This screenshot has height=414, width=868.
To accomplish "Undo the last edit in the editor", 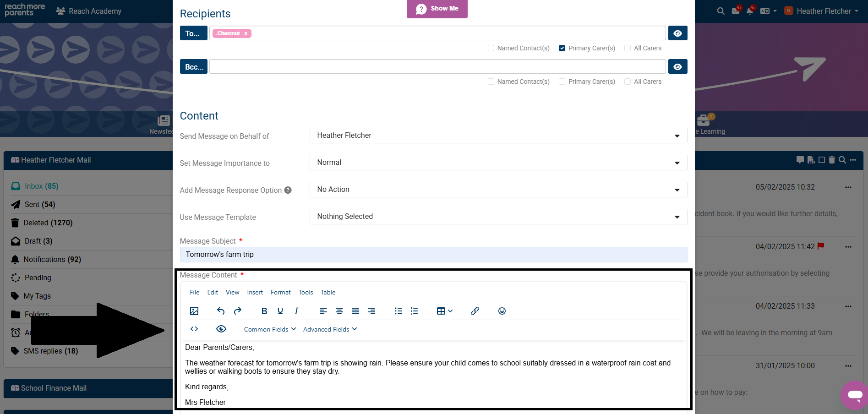I will point(220,310).
